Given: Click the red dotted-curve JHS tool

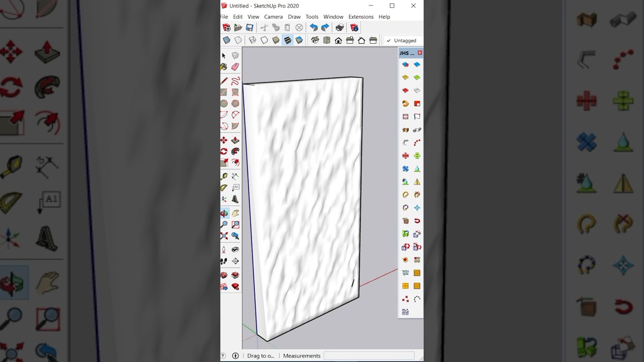Looking at the screenshot, I should 417,143.
